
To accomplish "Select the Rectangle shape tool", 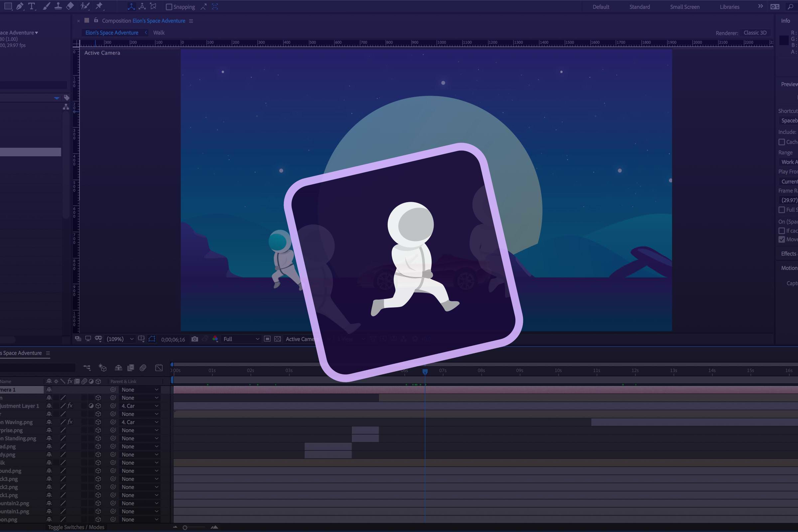I will [8, 6].
